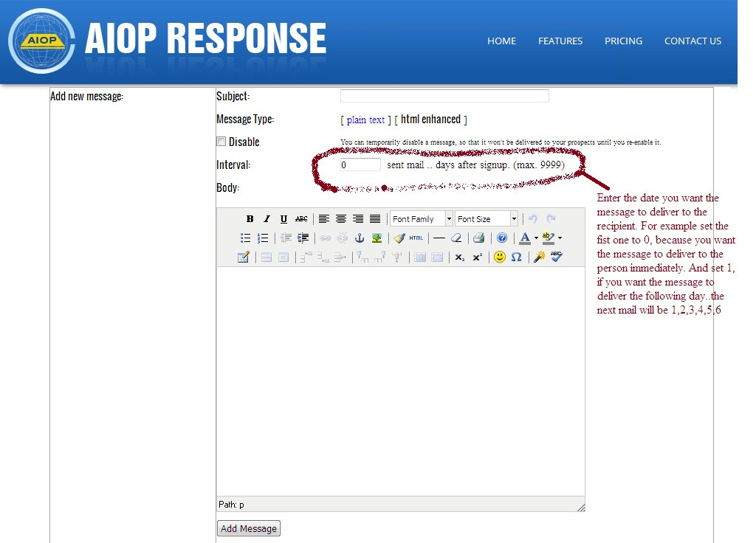Toggle italic formatting
Viewport: 756px width, 543px height.
click(x=267, y=218)
